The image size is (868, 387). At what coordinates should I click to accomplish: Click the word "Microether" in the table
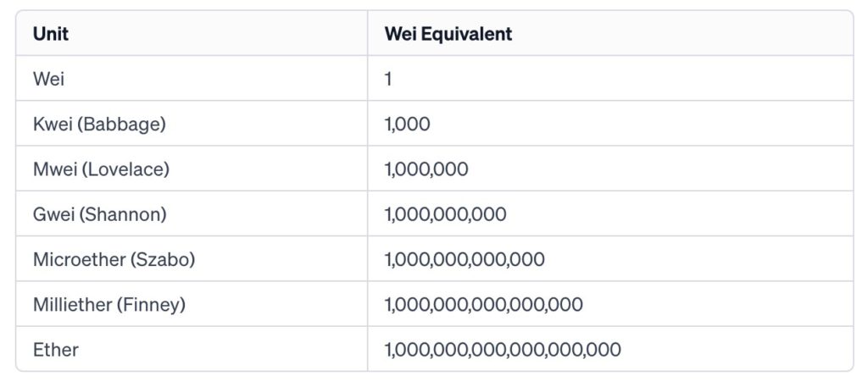(78, 259)
